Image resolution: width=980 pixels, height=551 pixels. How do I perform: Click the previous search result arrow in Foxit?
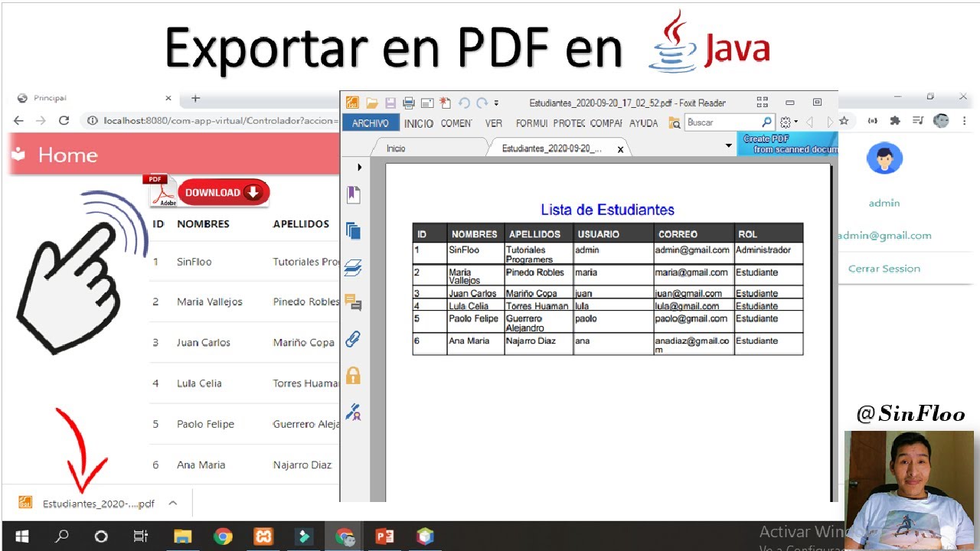click(809, 122)
